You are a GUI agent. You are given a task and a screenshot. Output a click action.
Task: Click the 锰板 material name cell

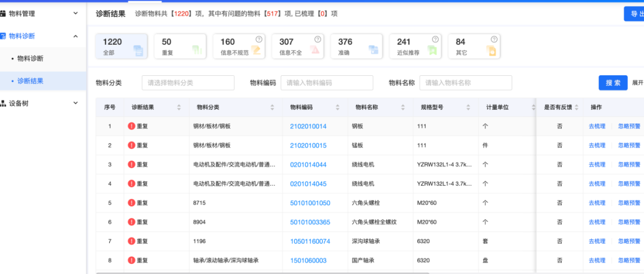[x=357, y=145]
